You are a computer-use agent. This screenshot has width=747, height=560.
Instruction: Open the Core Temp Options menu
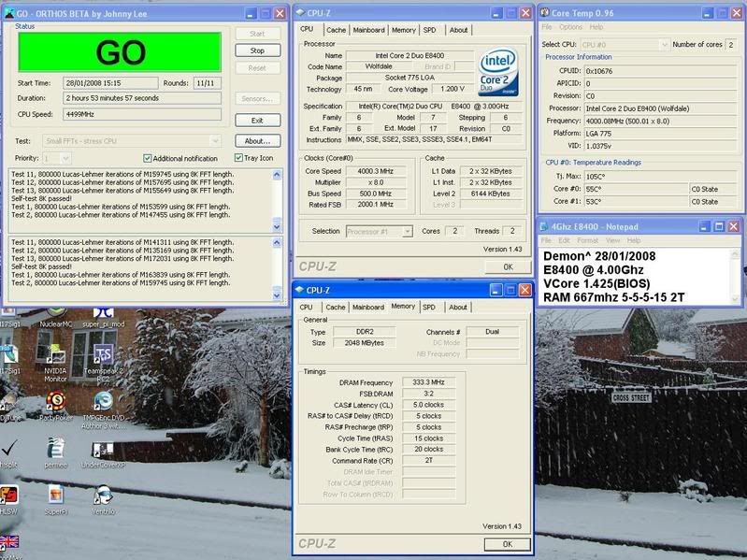click(570, 27)
